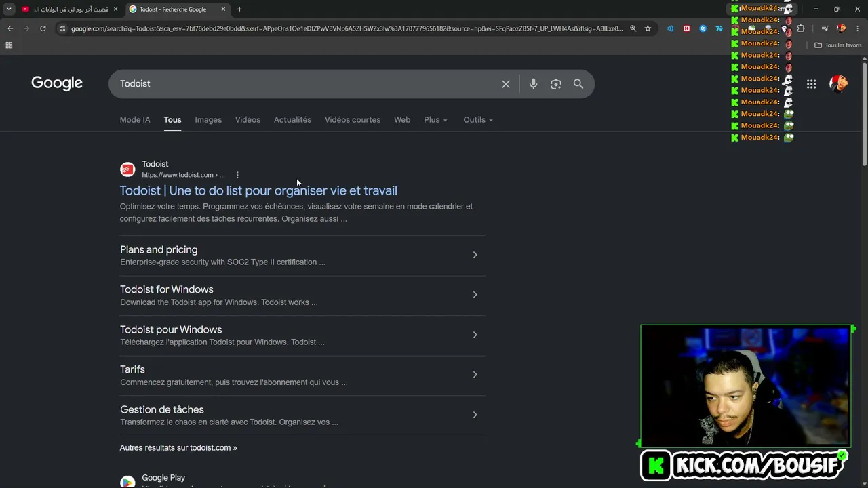Expand the Plus dropdown
Viewport: 868px width, 488px height.
click(x=435, y=120)
